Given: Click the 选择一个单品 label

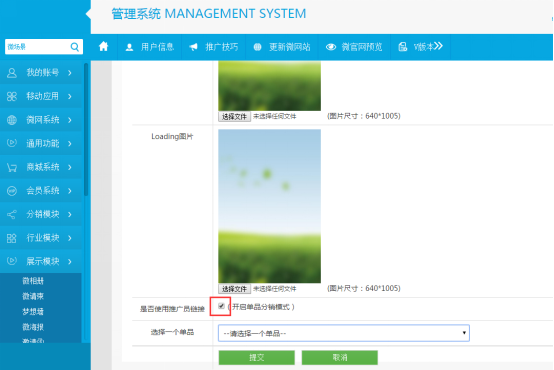Looking at the screenshot, I should [172, 332].
